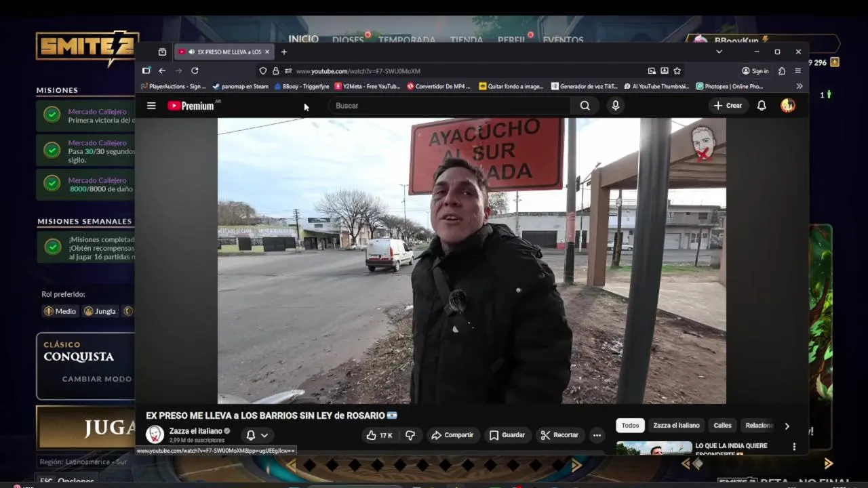The width and height of the screenshot is (868, 488).
Task: Open the YouTube hamburger guide menu
Action: pyautogui.click(x=151, y=106)
